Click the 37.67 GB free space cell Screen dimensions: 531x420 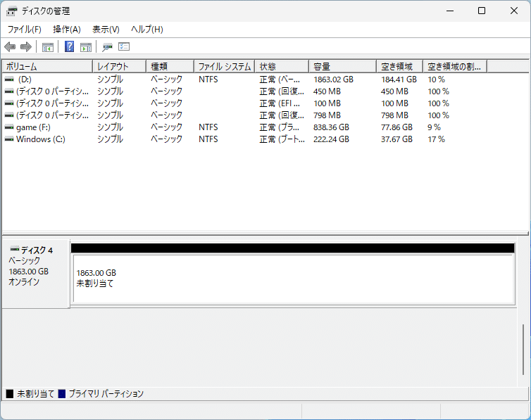coord(396,139)
